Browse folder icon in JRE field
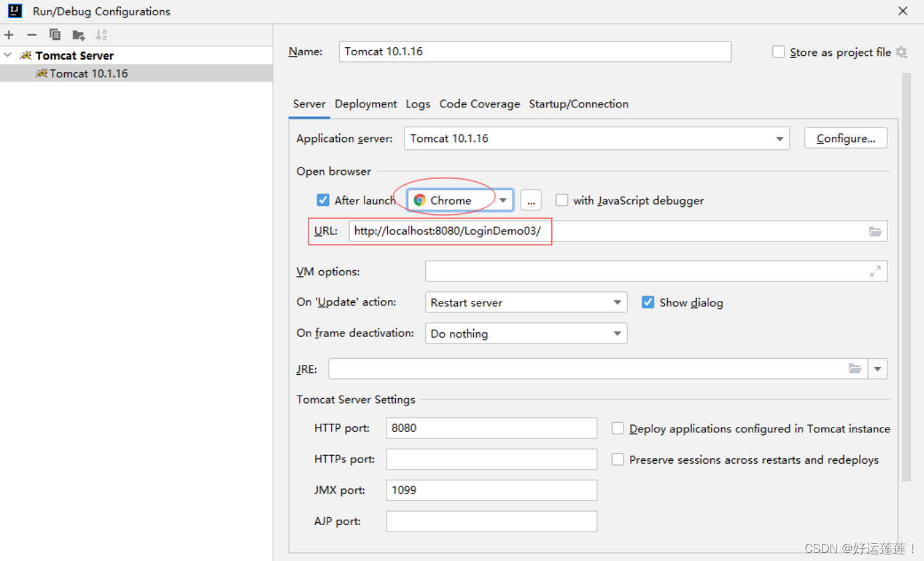The height and width of the screenshot is (561, 924). point(855,368)
